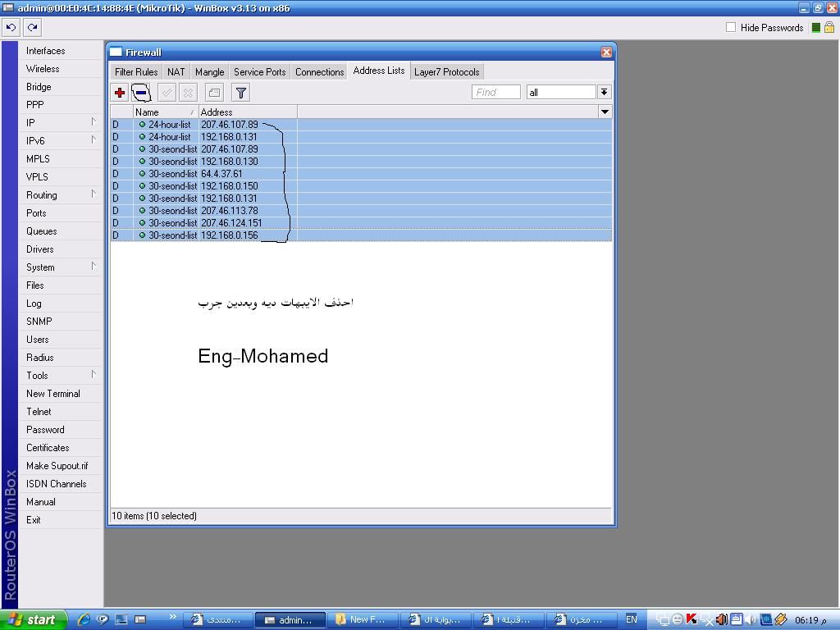Select 30-seond-list row 207.46.124.151
The image size is (840, 630).
tap(361, 223)
